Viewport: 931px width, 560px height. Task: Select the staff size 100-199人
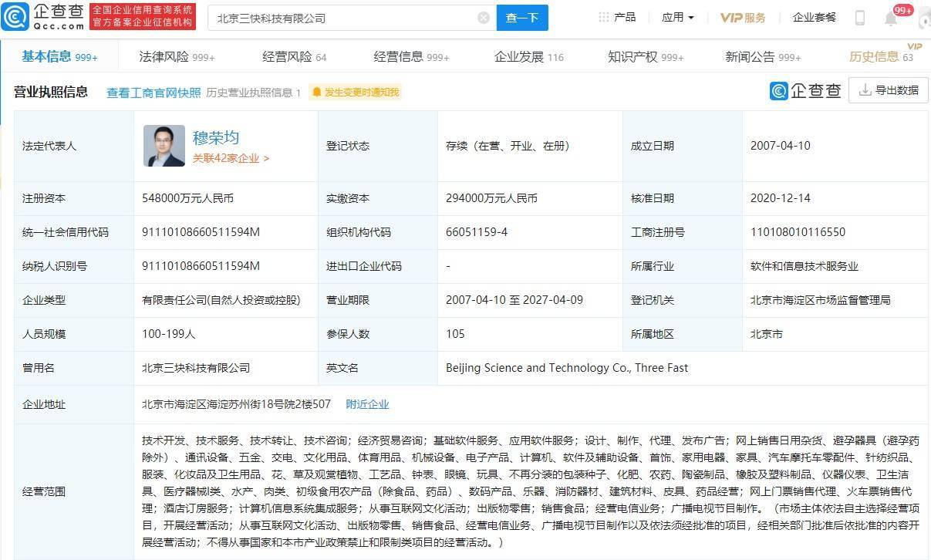point(169,334)
